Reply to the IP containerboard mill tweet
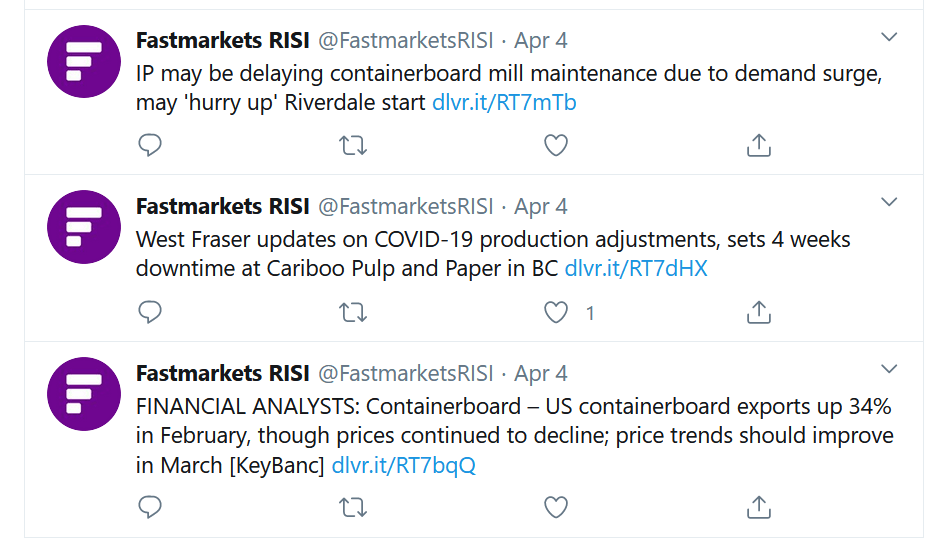This screenshot has width=940, height=538. pos(150,145)
